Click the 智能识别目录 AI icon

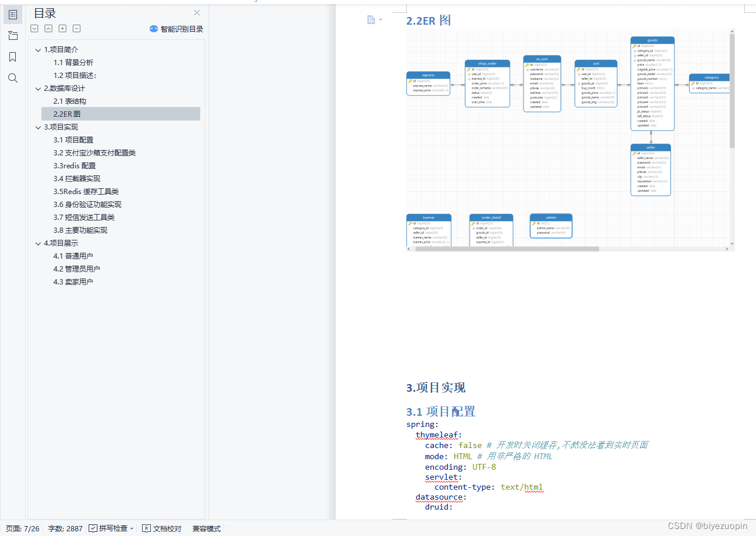(154, 28)
